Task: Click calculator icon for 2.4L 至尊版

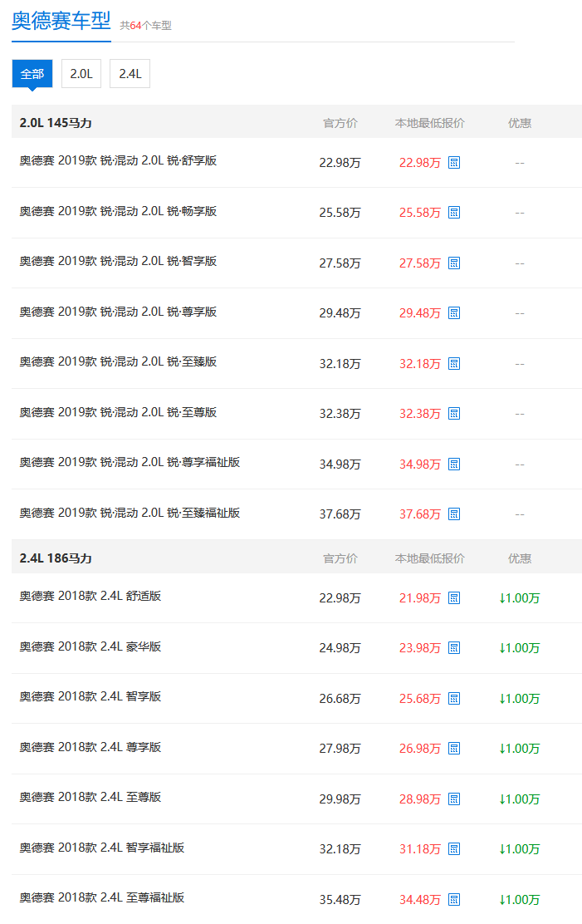Action: point(454,799)
